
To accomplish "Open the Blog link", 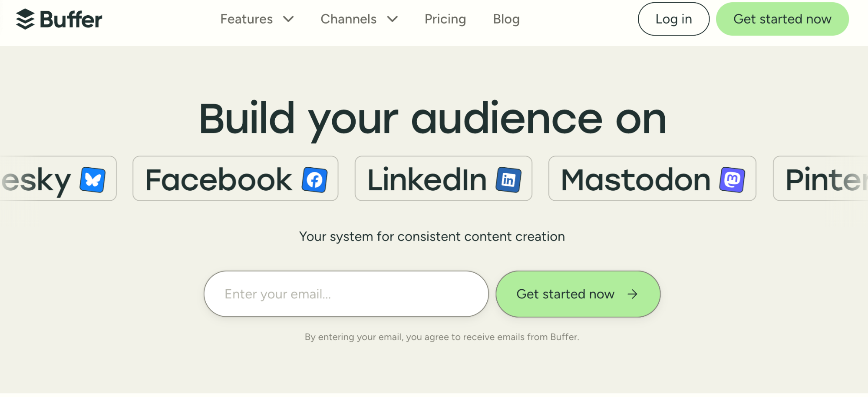I will tap(506, 19).
